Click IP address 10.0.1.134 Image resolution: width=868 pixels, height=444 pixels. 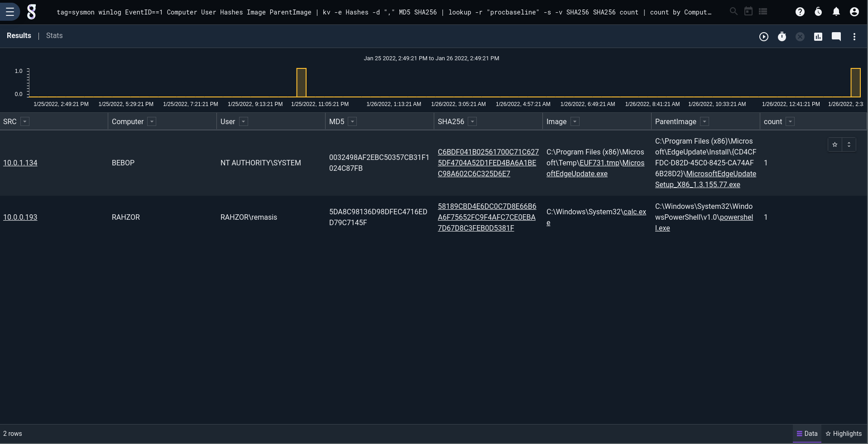(x=20, y=163)
